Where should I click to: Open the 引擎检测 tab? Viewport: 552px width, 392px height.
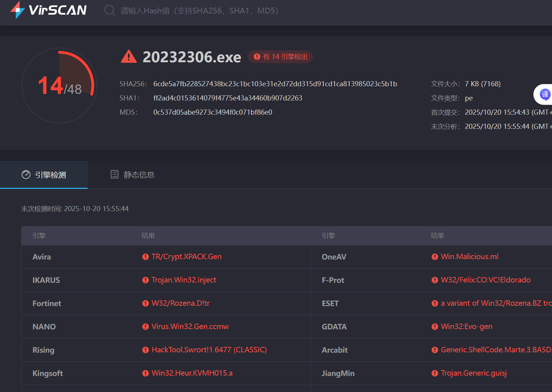pos(44,175)
